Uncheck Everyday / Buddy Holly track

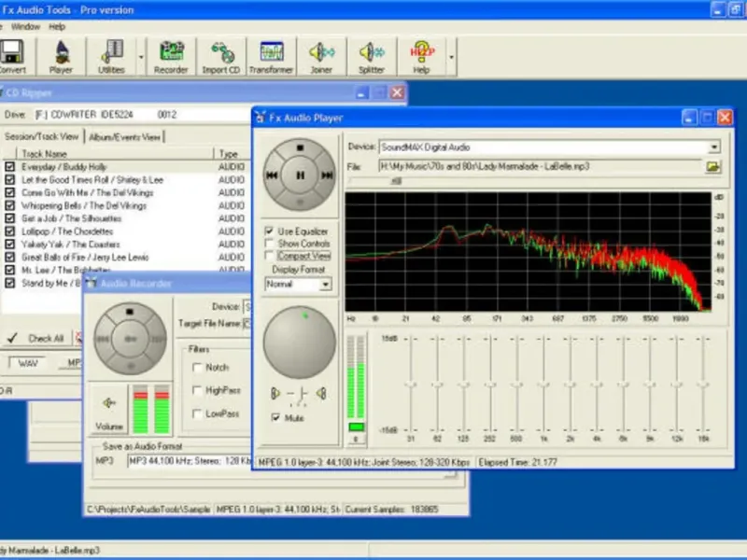(9, 167)
